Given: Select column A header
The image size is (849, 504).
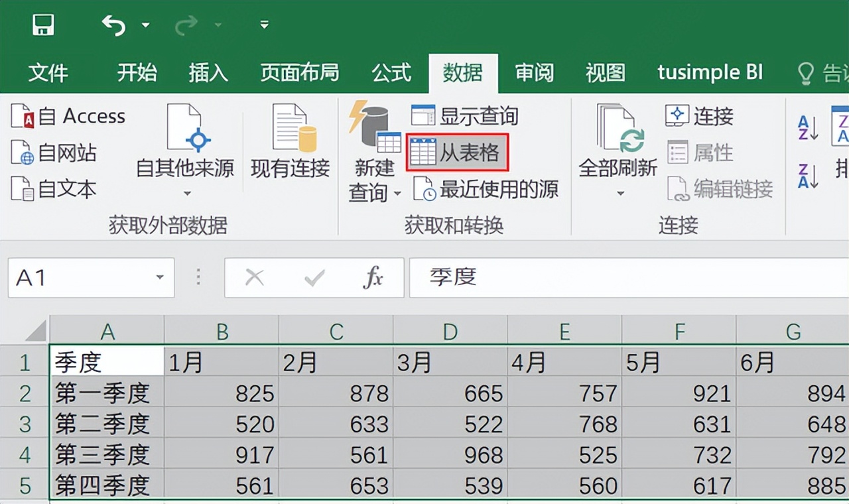Looking at the screenshot, I should point(107,330).
